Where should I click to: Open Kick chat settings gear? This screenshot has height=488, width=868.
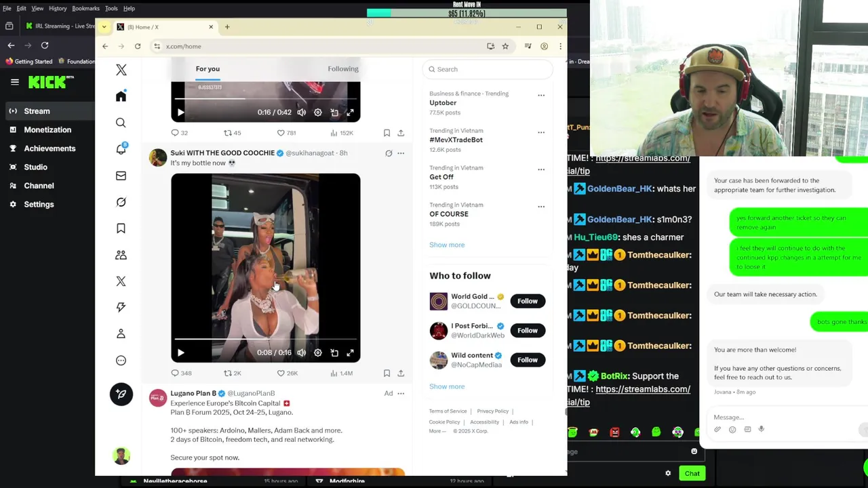click(x=668, y=474)
